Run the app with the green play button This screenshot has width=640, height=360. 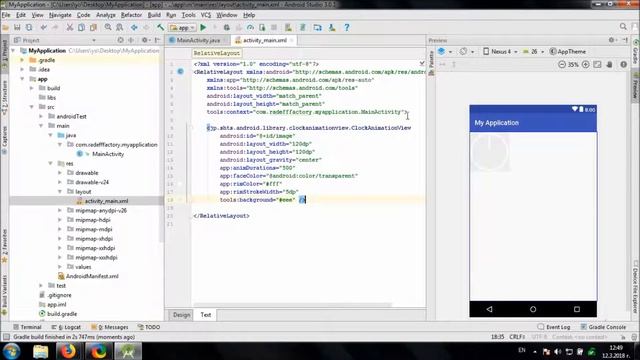203,27
